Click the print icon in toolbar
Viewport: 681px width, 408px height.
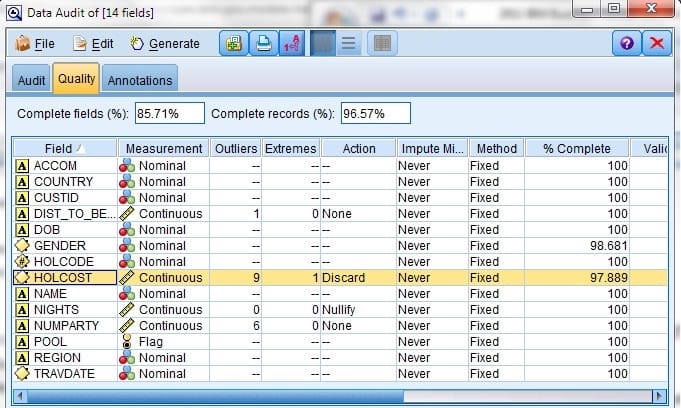(262, 44)
